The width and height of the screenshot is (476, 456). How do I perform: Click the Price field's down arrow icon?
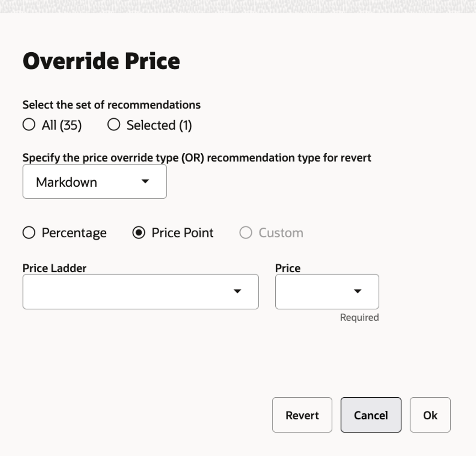[358, 291]
